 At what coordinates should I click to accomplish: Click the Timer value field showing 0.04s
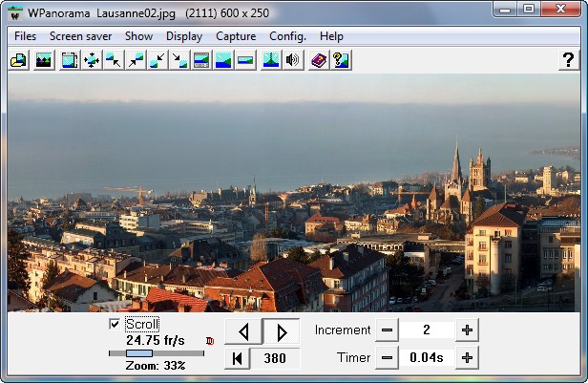[x=427, y=358]
